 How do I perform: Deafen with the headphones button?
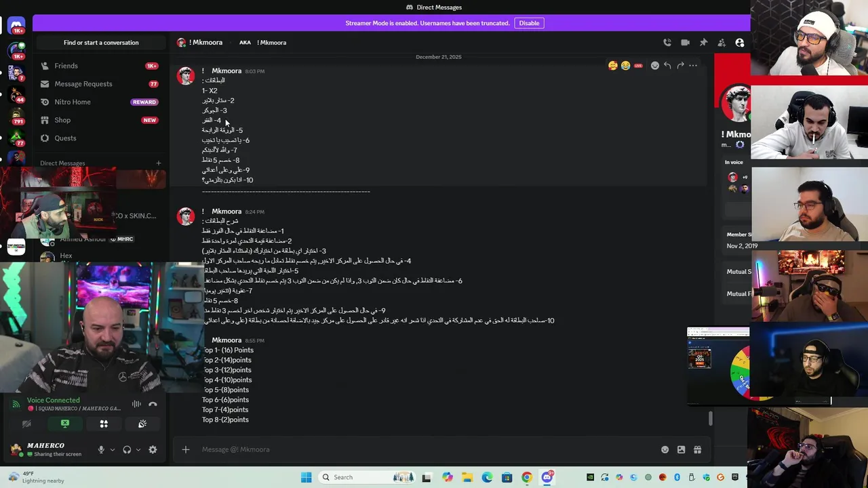127,449
